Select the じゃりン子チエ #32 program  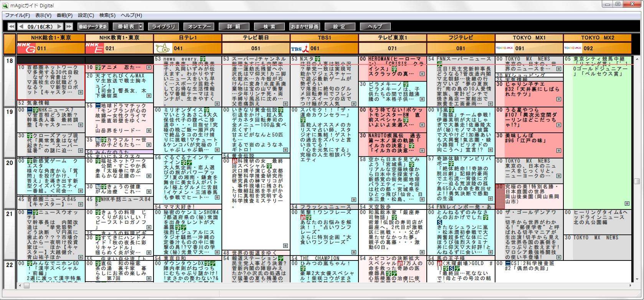529,94
